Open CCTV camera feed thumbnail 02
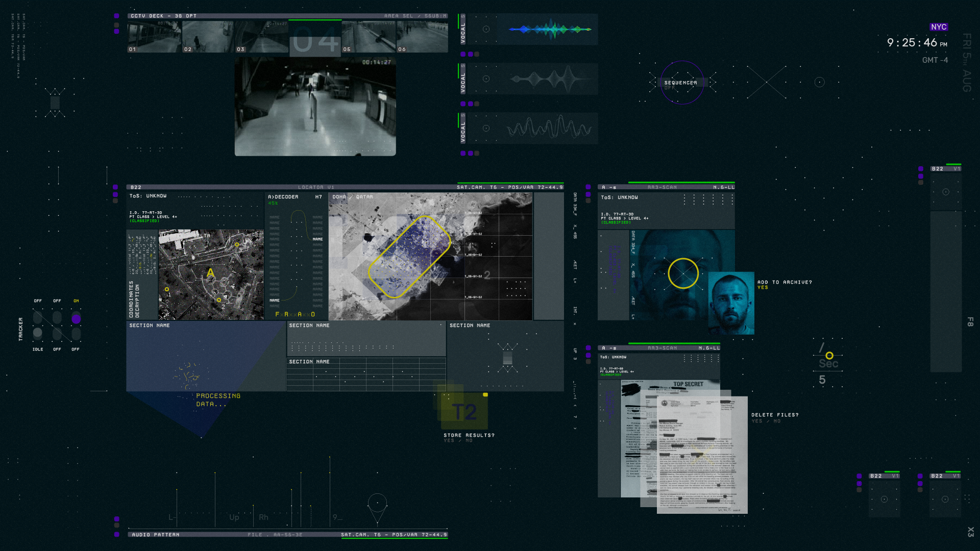This screenshot has height=551, width=980. tap(208, 37)
